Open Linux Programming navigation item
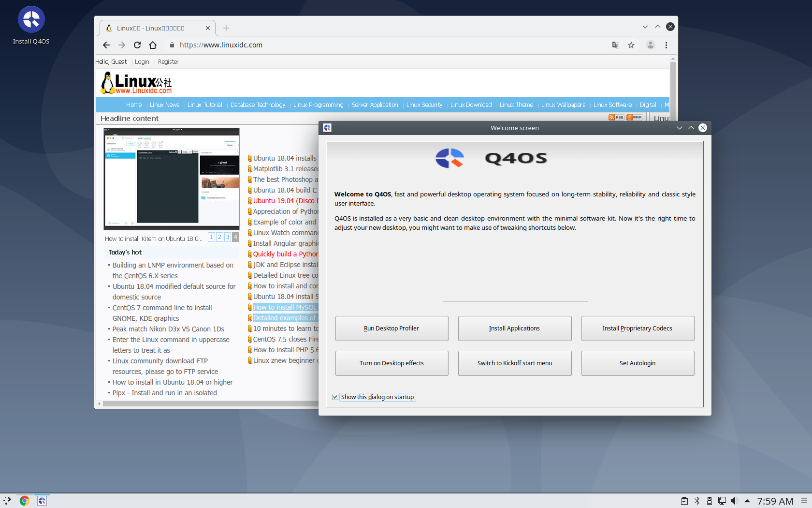This screenshot has width=812, height=508. pyautogui.click(x=318, y=105)
